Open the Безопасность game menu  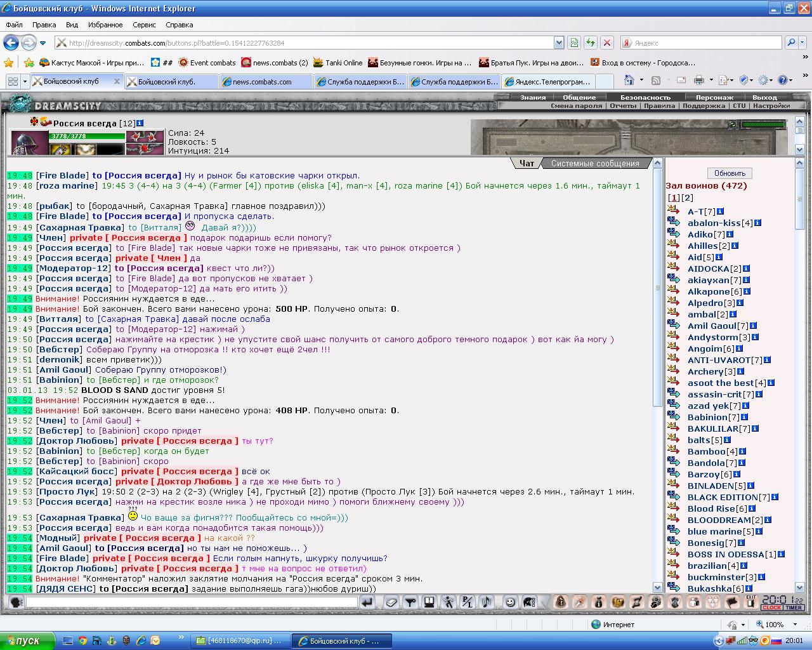point(645,98)
